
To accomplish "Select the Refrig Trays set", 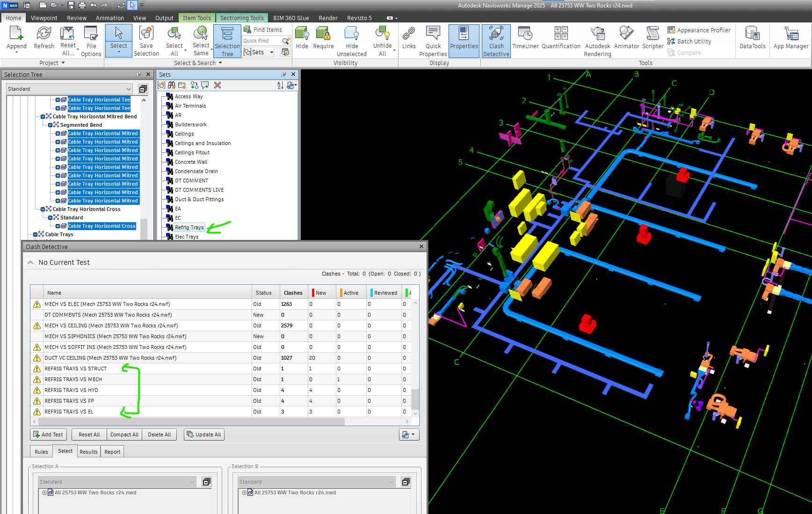I will coord(189,227).
